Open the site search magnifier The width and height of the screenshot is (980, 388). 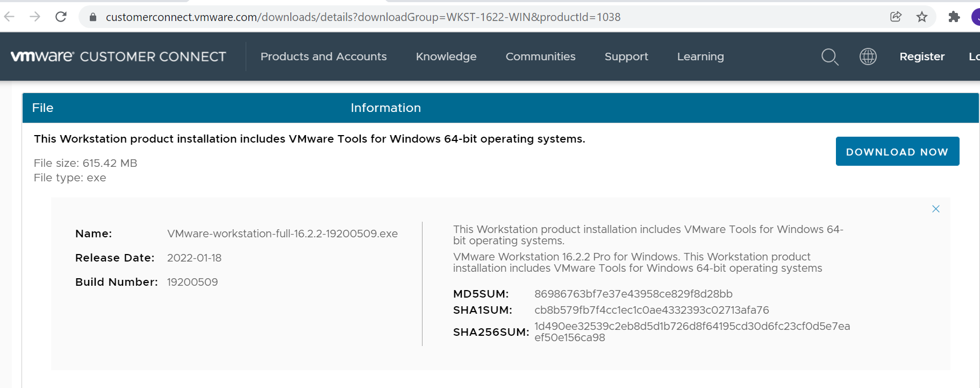[x=830, y=57]
